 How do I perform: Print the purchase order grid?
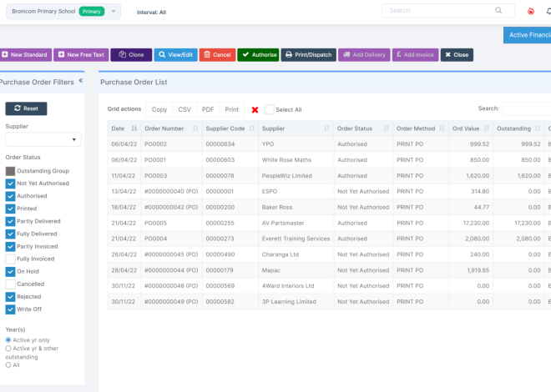(231, 109)
